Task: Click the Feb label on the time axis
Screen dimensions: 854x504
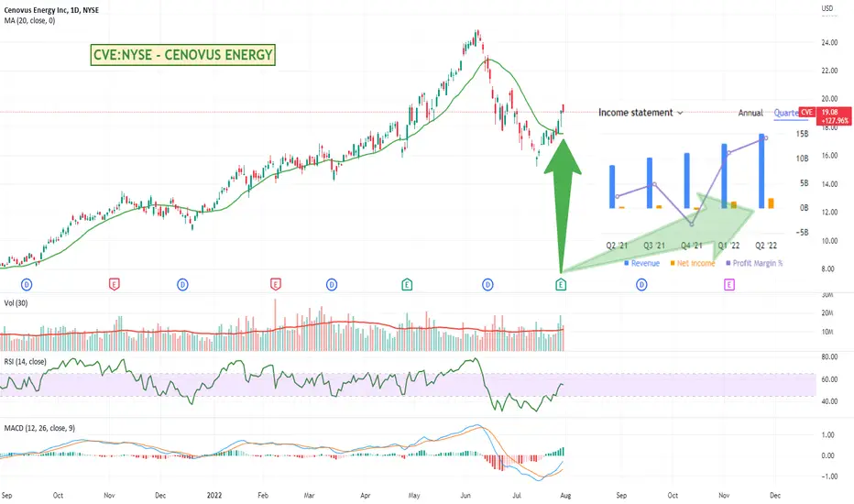Action: tap(262, 495)
